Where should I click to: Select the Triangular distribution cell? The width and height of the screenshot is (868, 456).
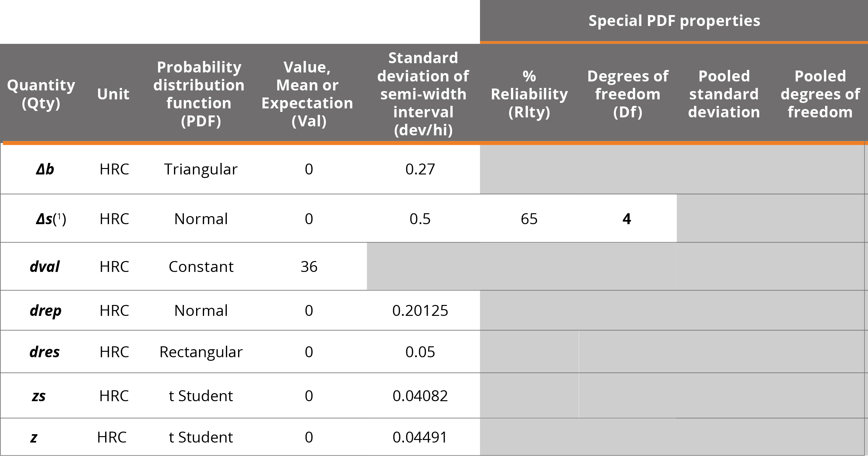[x=201, y=169]
